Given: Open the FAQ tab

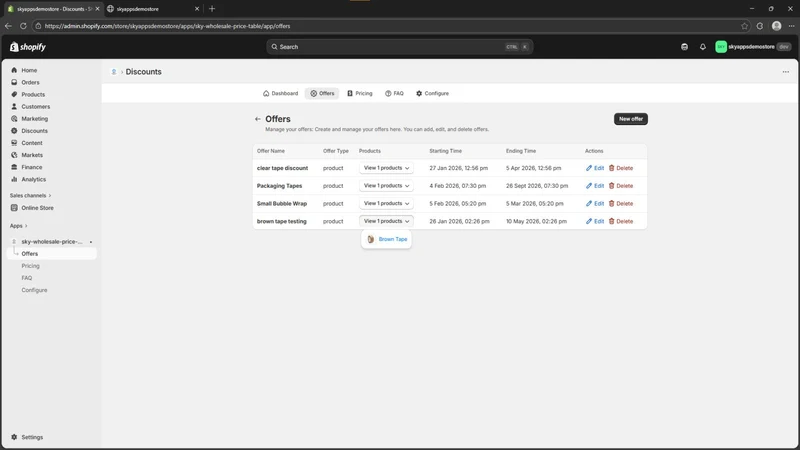Looking at the screenshot, I should (x=394, y=93).
